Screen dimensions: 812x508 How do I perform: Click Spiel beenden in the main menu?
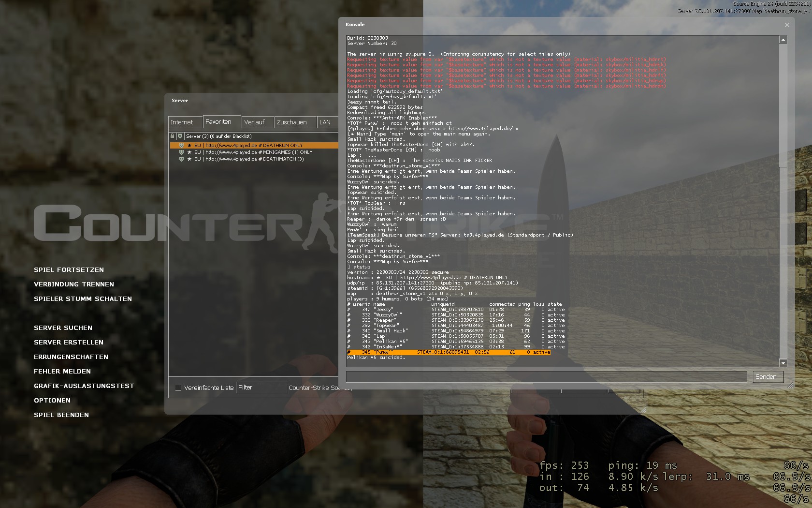coord(61,415)
